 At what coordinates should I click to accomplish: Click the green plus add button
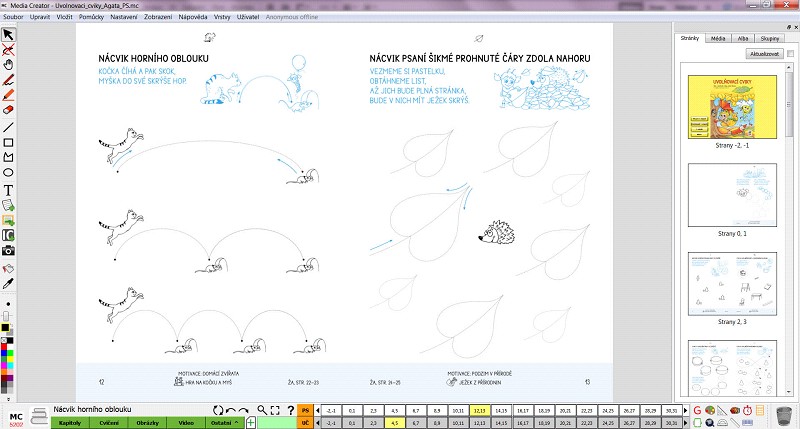click(251, 422)
